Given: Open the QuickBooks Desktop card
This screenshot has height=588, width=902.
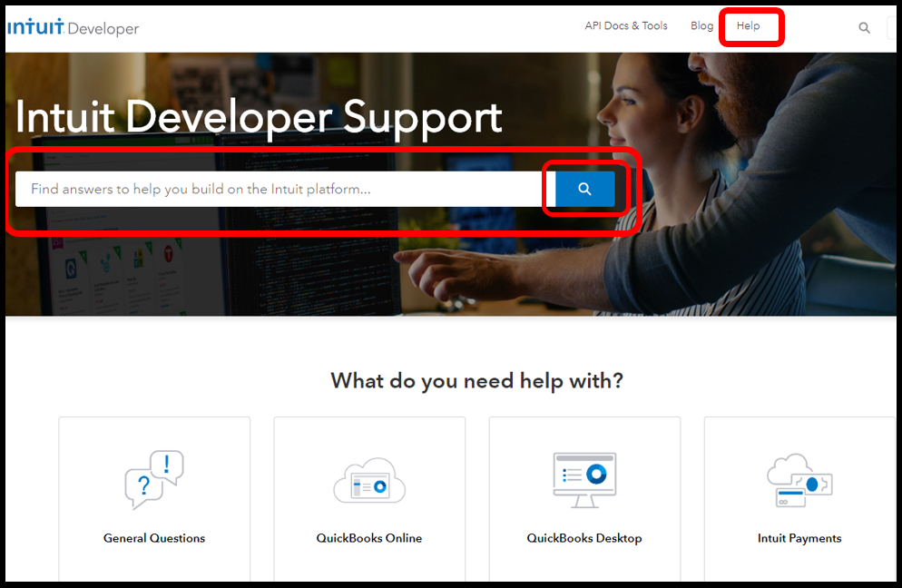Looking at the screenshot, I should 584,498.
